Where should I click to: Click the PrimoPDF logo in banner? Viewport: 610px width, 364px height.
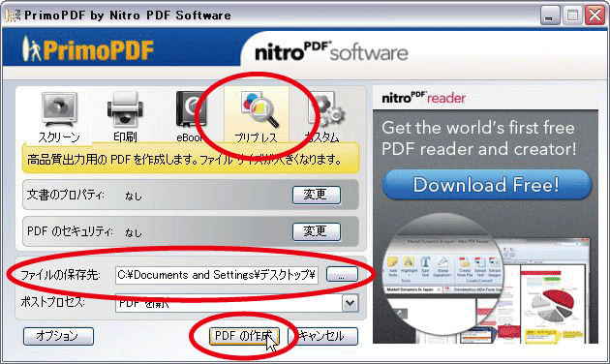coord(88,49)
